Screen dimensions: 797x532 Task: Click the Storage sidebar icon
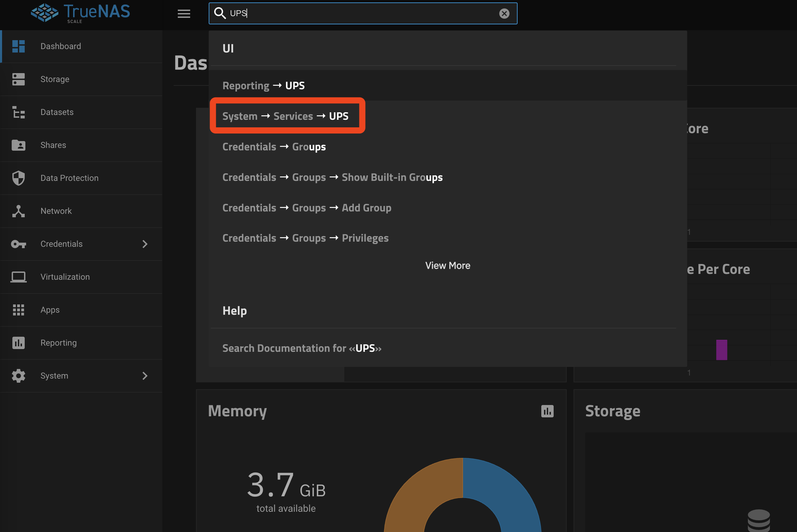click(19, 79)
